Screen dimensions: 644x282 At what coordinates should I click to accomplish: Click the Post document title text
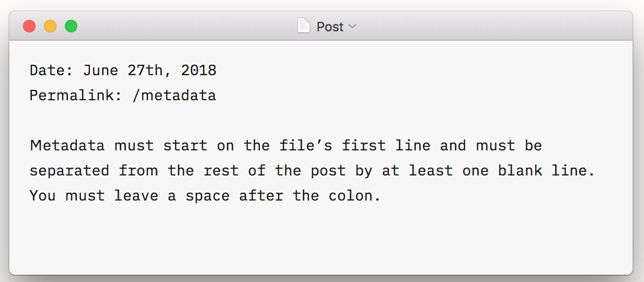coord(330,27)
